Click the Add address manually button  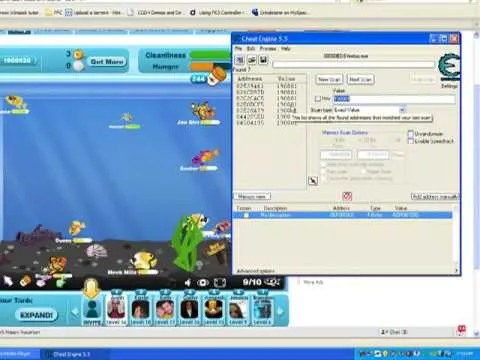tap(435, 197)
